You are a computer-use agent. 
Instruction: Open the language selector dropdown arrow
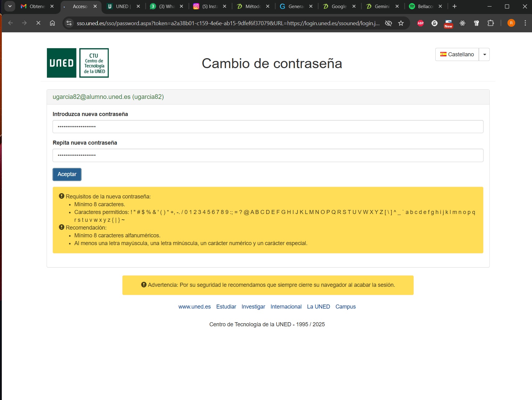484,54
